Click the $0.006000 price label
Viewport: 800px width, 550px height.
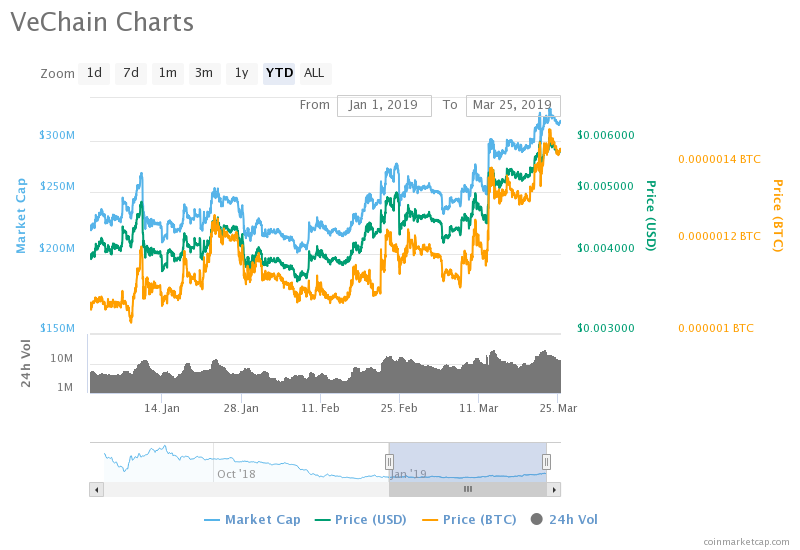606,135
